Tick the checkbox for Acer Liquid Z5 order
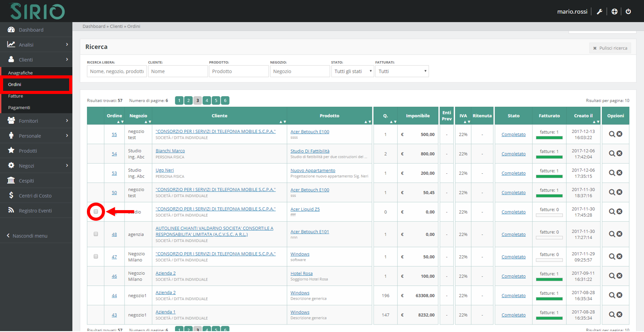The width and height of the screenshot is (644, 332). pos(96,212)
